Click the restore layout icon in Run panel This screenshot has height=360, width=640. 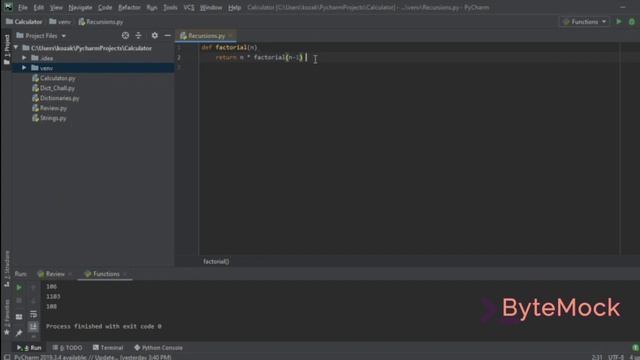coord(19,316)
